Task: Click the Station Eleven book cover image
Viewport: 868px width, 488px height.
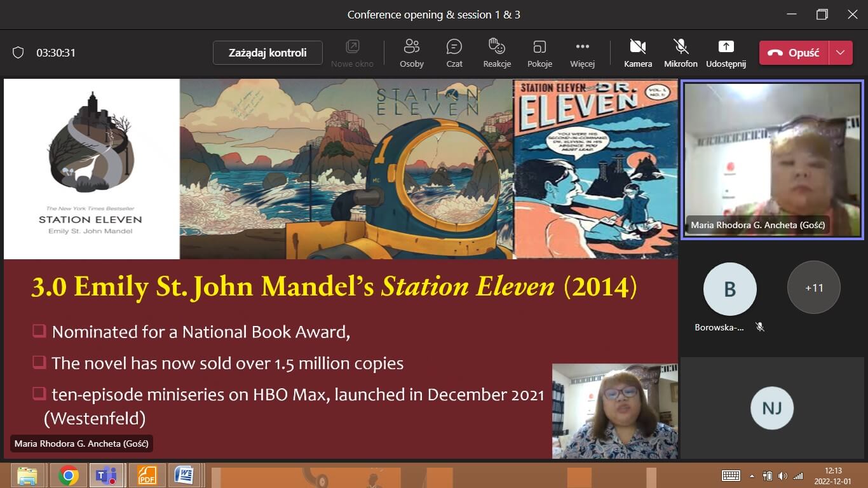Action: [x=92, y=169]
